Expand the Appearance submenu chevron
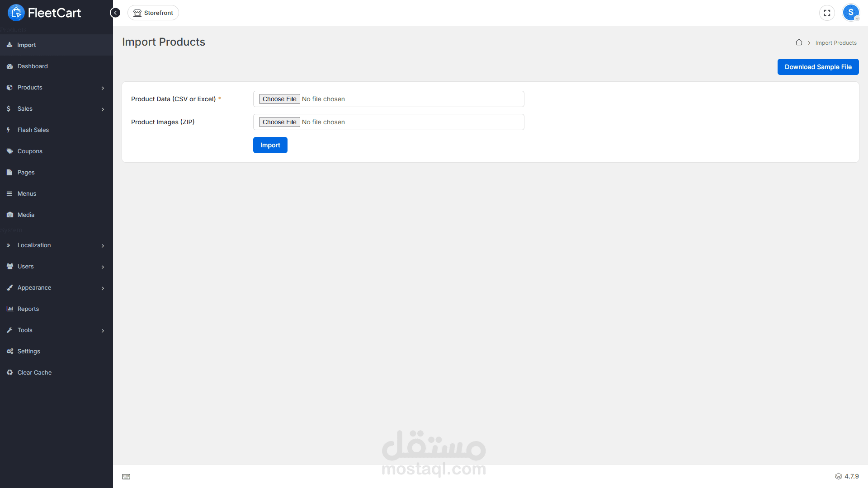The width and height of the screenshot is (868, 488). click(x=103, y=288)
